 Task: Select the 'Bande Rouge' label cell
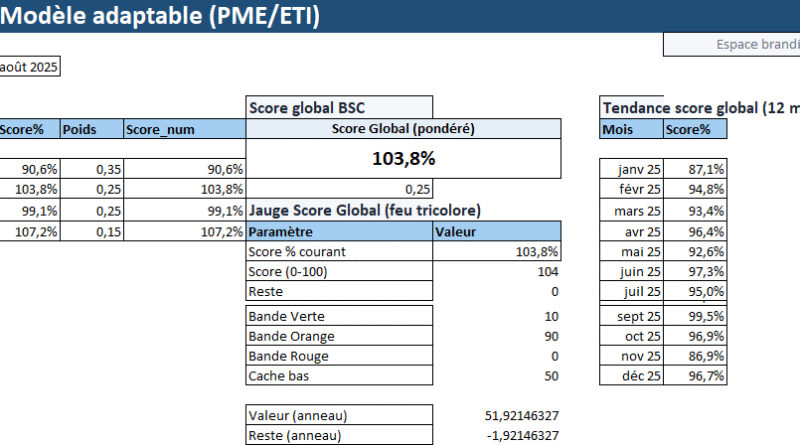pyautogui.click(x=339, y=356)
